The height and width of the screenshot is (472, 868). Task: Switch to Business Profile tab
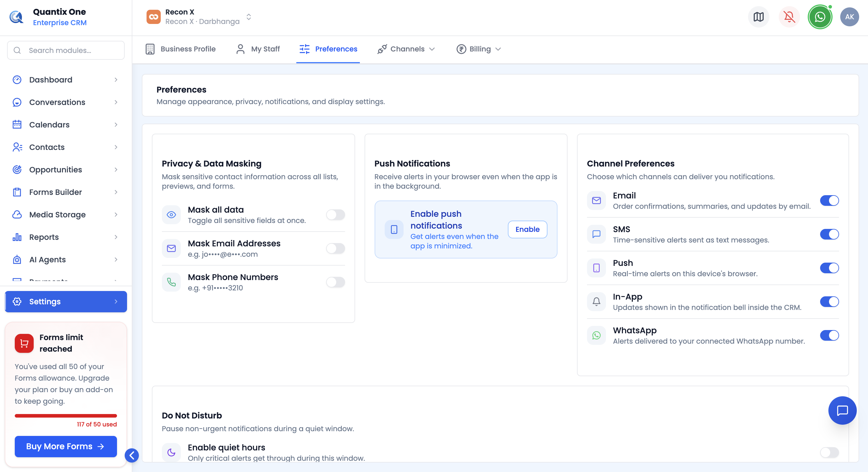(x=181, y=49)
